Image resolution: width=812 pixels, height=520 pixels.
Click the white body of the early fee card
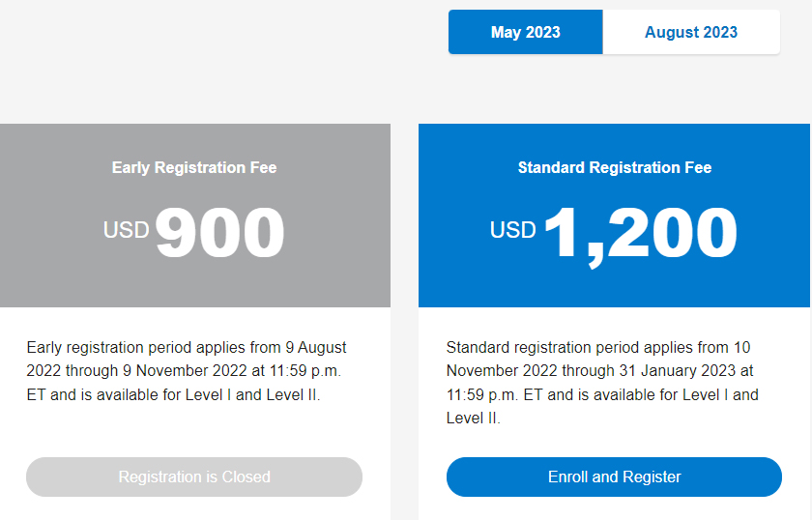point(194,430)
